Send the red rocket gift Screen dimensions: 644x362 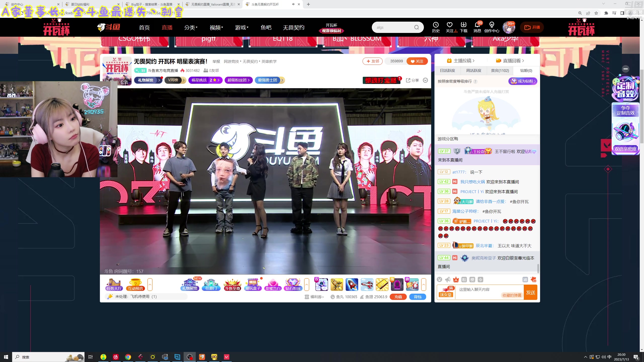[x=352, y=285]
